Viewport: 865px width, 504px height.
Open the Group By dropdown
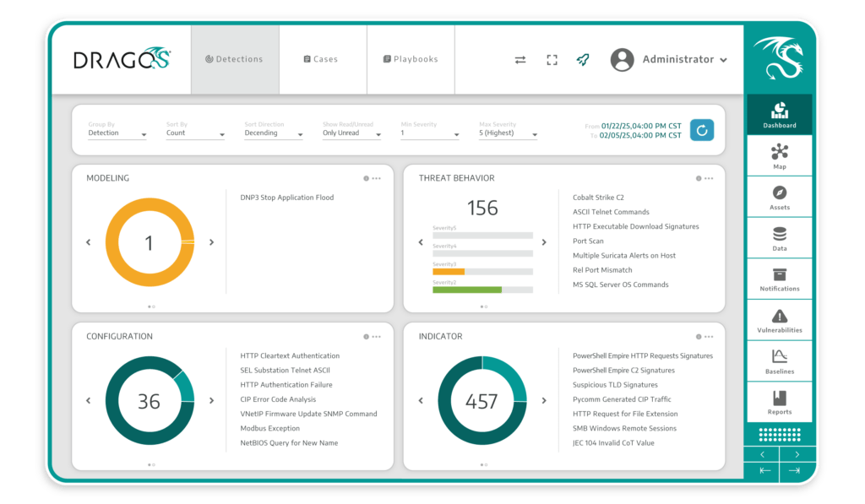[117, 133]
